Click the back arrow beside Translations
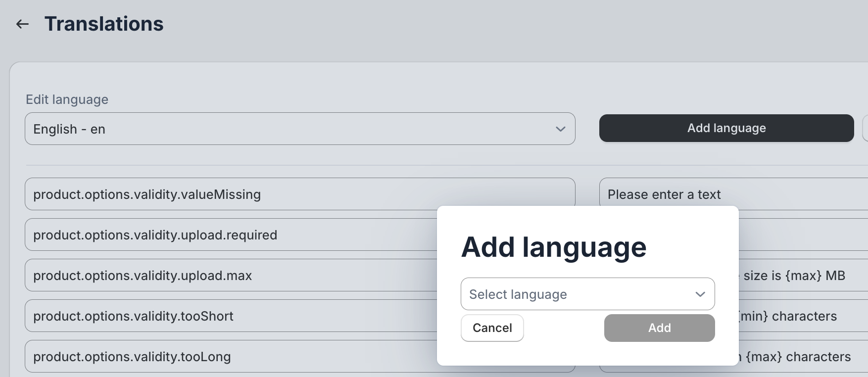This screenshot has width=868, height=377. [x=22, y=24]
